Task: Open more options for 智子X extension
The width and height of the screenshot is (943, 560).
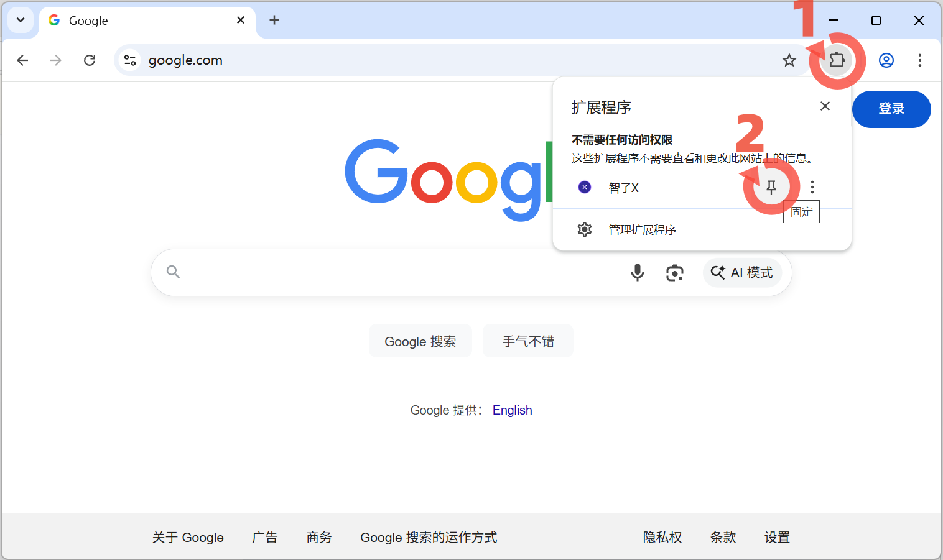Action: pyautogui.click(x=812, y=187)
